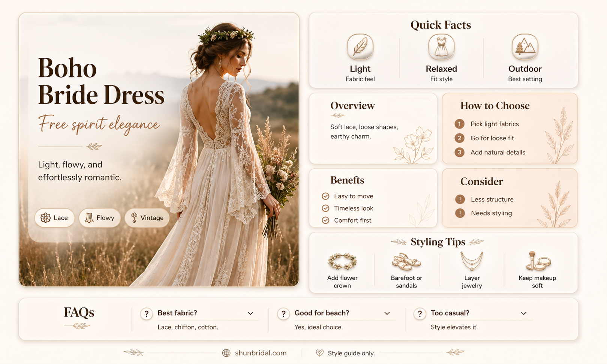607x364 pixels.
Task: Click the Fabric feel label
Action: pos(360,79)
